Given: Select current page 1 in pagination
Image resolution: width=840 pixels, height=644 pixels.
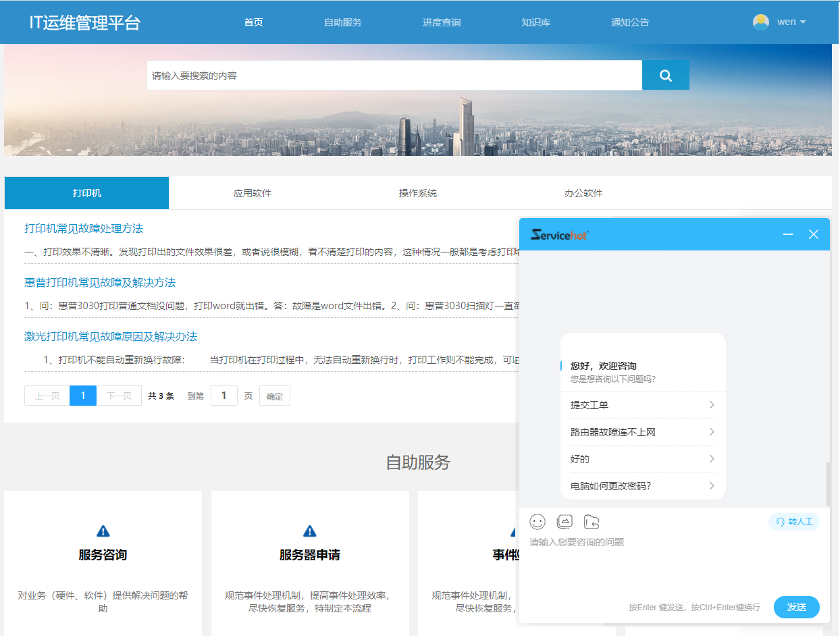Looking at the screenshot, I should 82,395.
